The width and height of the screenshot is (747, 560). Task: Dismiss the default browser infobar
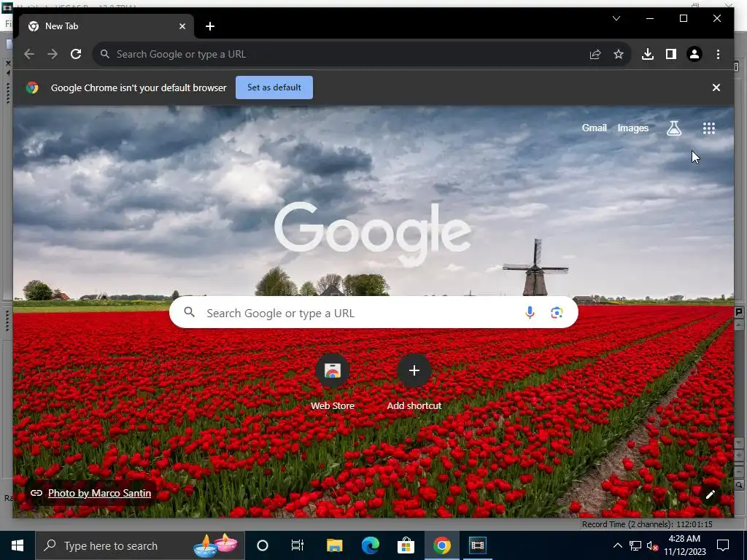716,87
